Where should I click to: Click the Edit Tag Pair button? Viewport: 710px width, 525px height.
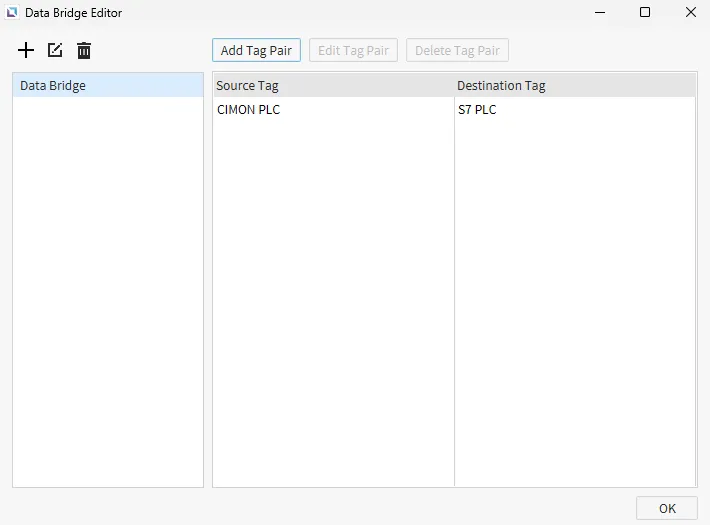[x=355, y=50]
